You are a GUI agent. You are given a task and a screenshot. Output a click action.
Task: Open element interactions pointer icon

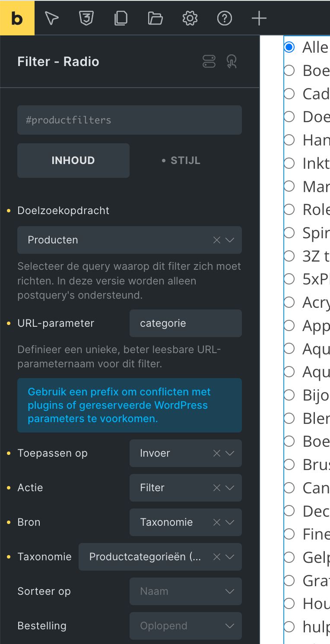[x=232, y=62]
